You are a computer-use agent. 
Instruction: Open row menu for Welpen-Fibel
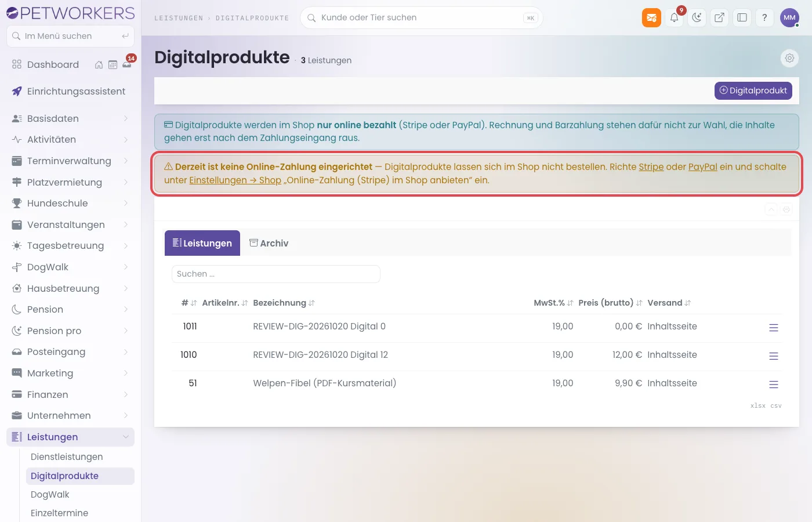tap(774, 385)
